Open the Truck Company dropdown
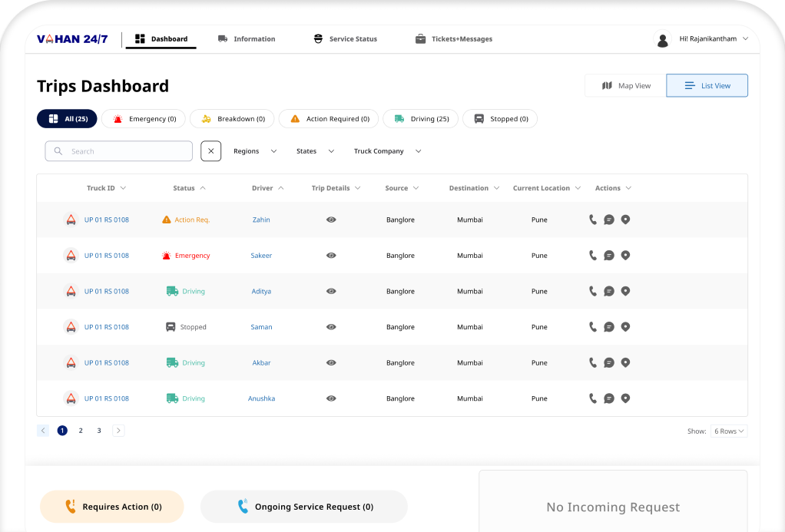 [387, 151]
